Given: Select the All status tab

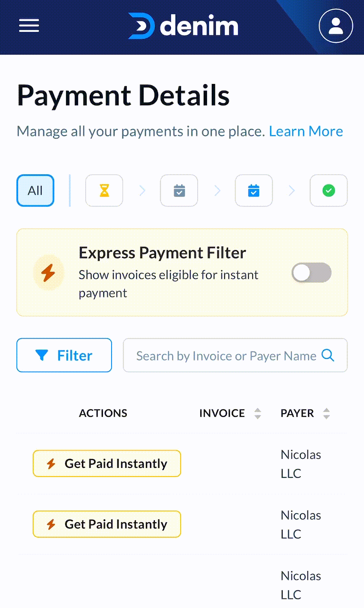Looking at the screenshot, I should point(35,190).
